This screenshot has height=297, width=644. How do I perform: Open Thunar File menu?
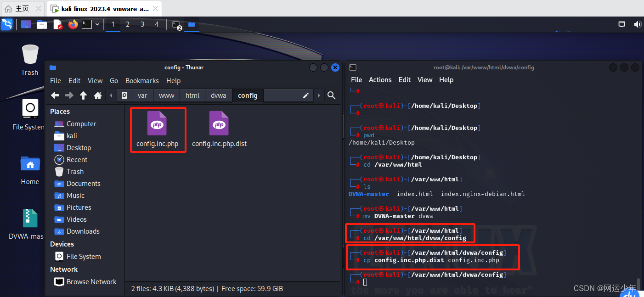[56, 81]
